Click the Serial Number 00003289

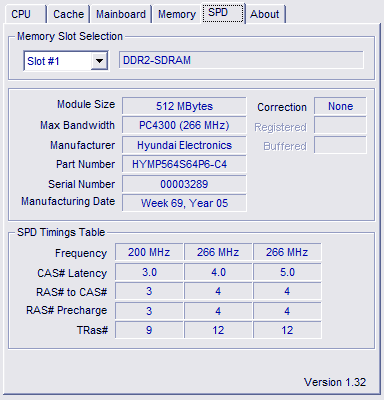(184, 184)
